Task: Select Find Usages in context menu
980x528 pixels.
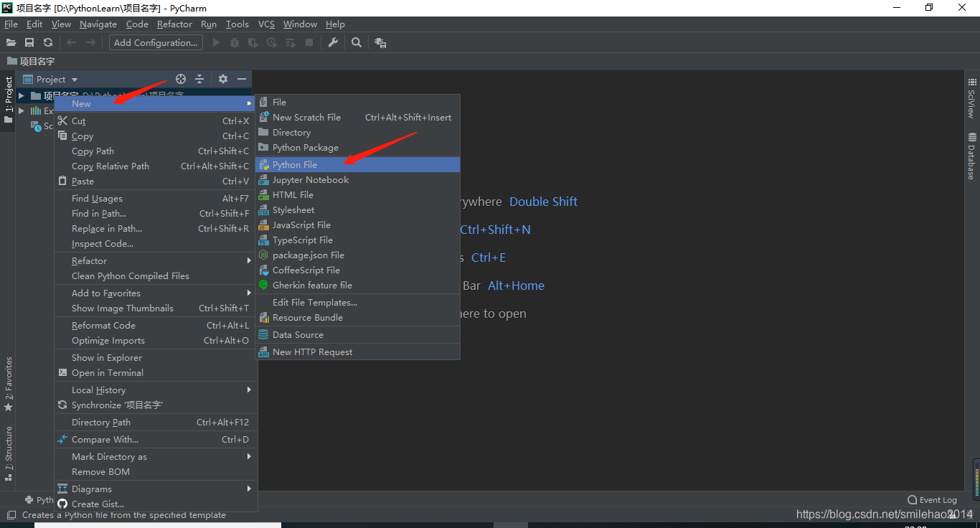Action: point(156,198)
